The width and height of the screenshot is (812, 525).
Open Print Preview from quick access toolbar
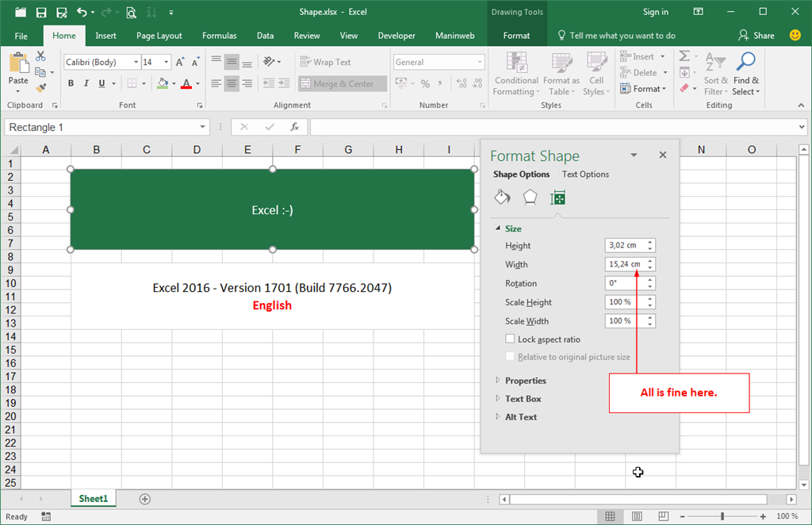pos(132,13)
